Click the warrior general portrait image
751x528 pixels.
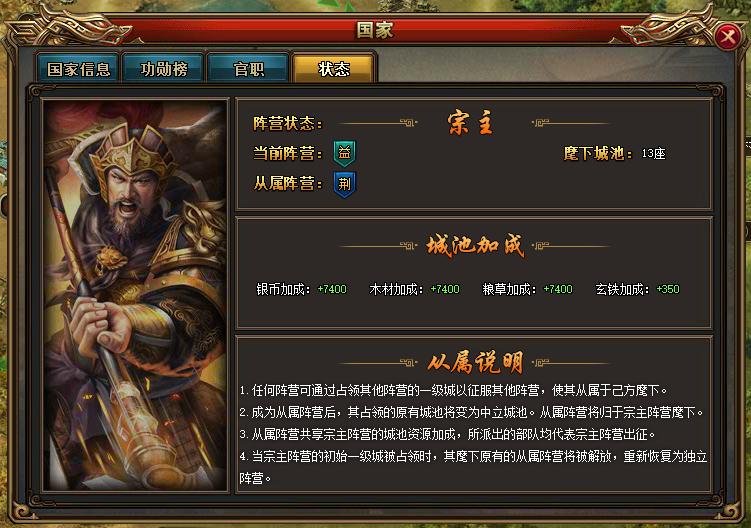click(x=135, y=295)
